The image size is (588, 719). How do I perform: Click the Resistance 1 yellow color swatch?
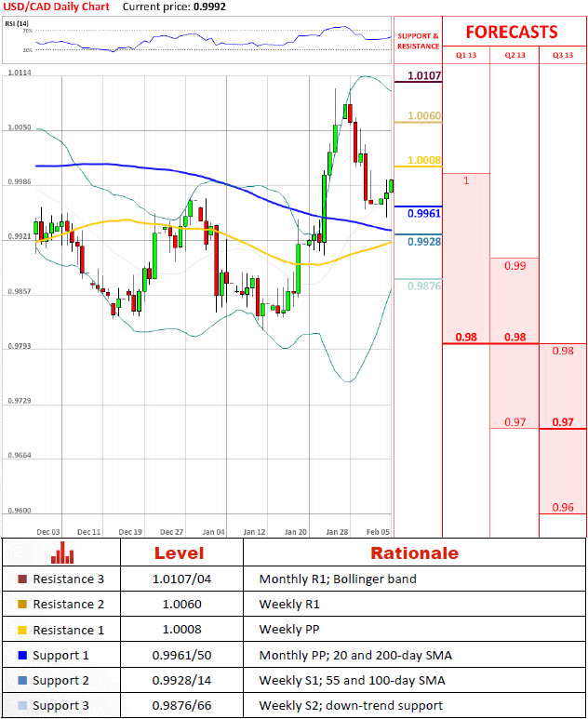(22, 630)
